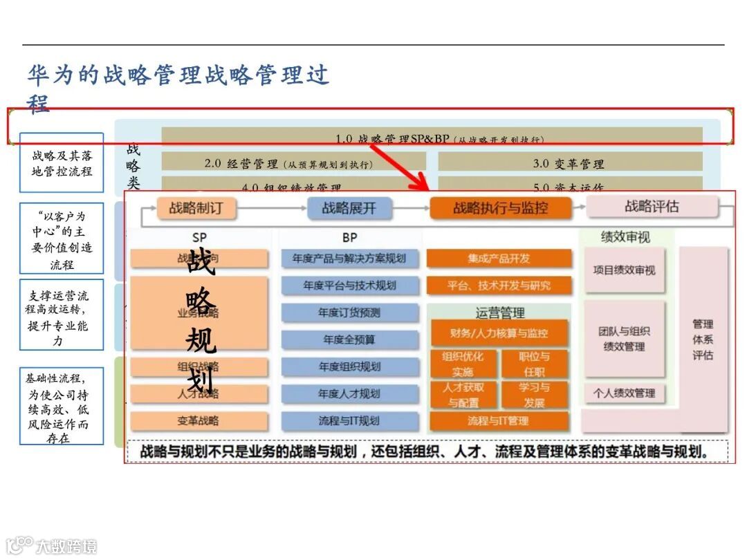Image resolution: width=747 pixels, height=560 pixels.
Task: Click the 项目绩效审视 box
Action: pos(624,270)
